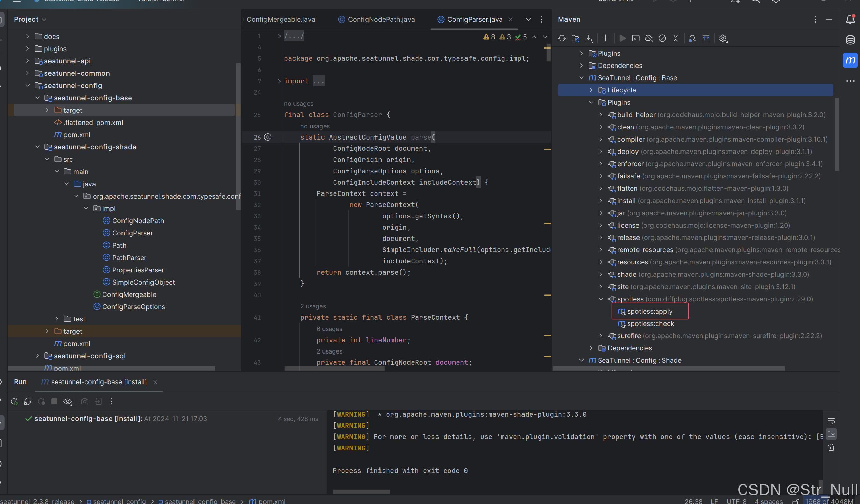Open the Maven tool window sidebar icon
This screenshot has height=504, width=860.
tap(850, 60)
